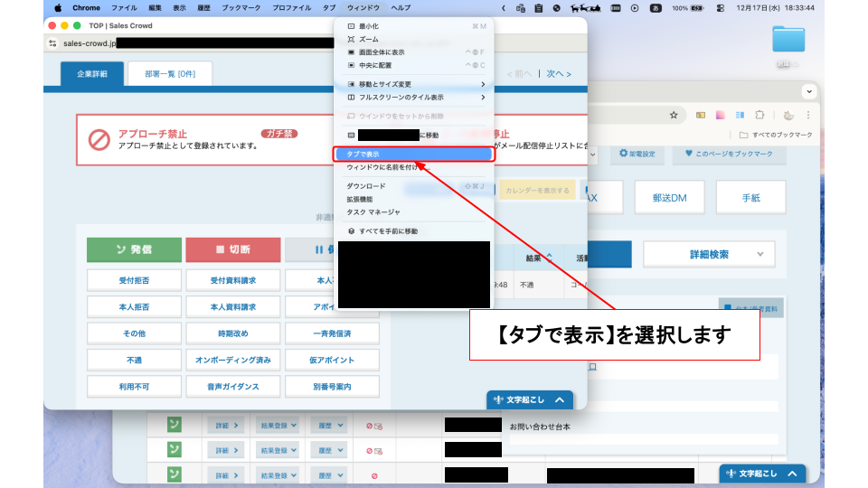868x488 pixels.
Task: Click the green phone icon in first row
Action: click(174, 424)
